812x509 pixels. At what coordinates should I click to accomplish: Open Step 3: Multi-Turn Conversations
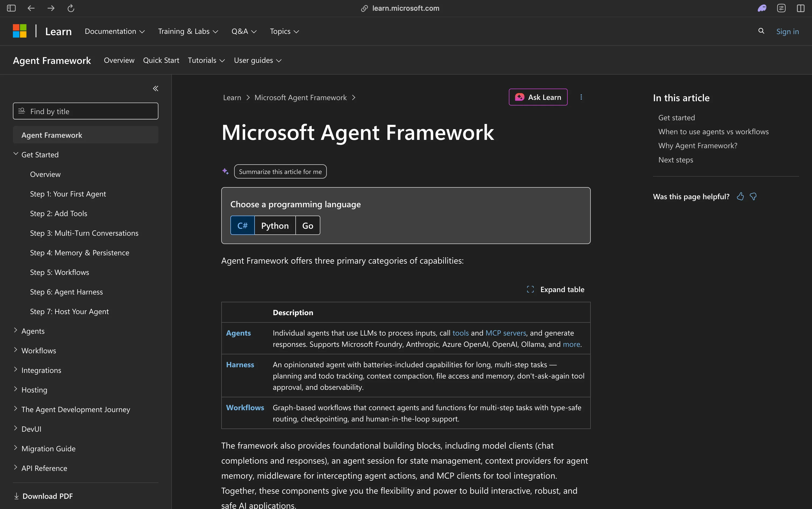click(x=84, y=233)
